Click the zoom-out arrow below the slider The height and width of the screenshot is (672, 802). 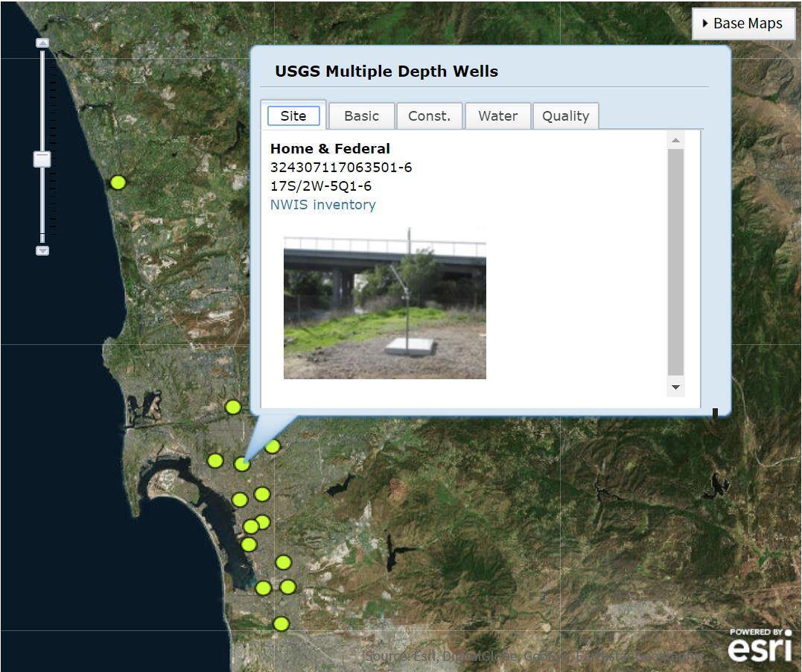(x=41, y=250)
